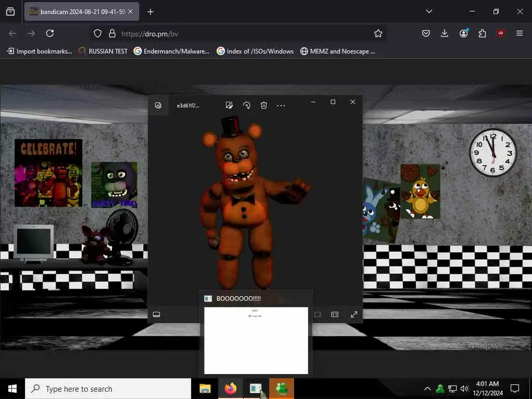Open MEMZ and Noescape bookmark
Screen dimensions: 532x399
(338, 51)
